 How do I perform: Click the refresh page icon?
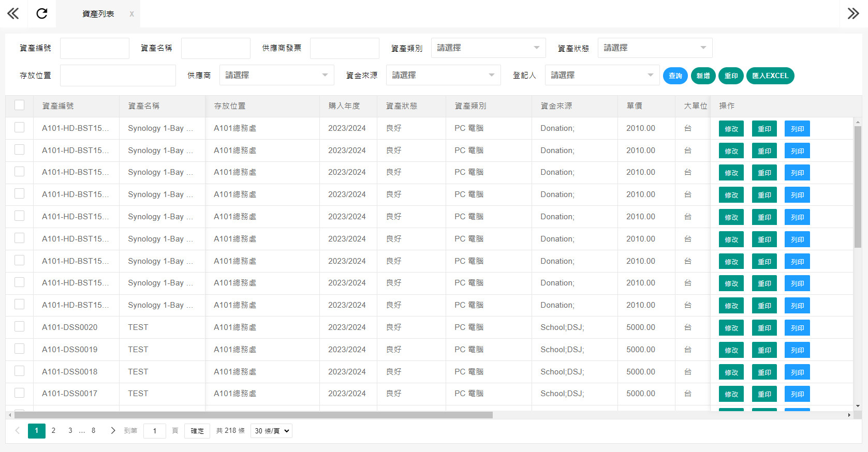click(42, 13)
